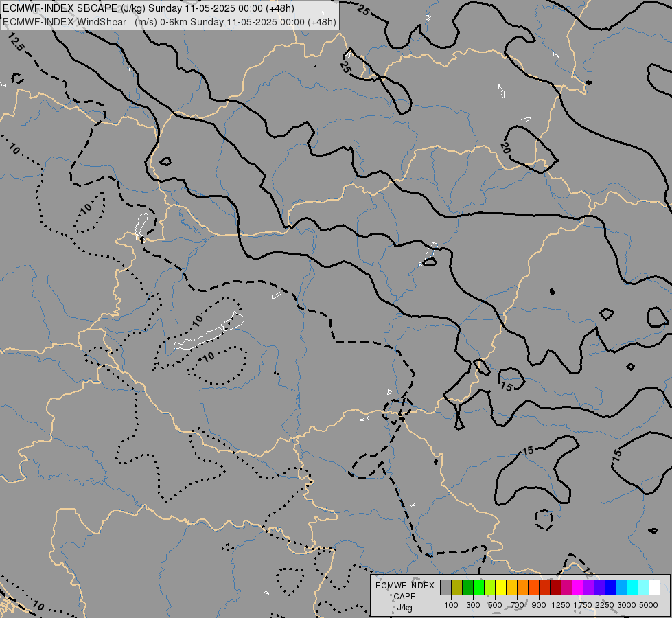Click the pale cyan swatch left of 5000
Screen dimensions: 672x618
pyautogui.click(x=644, y=588)
